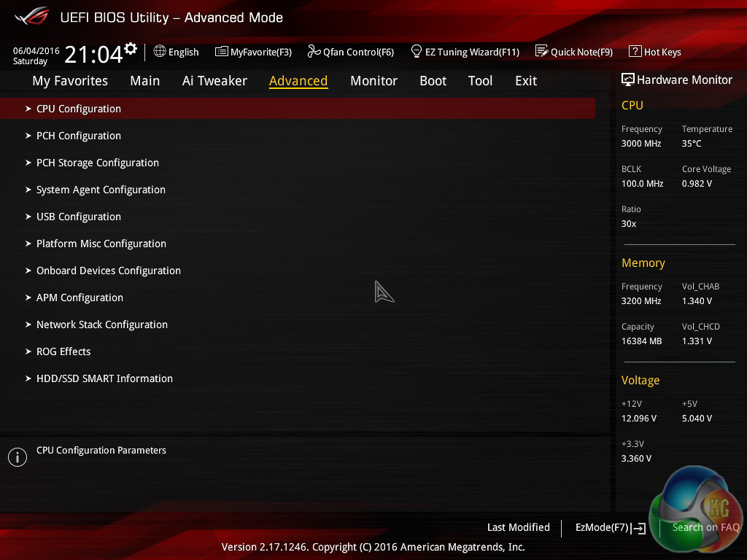The width and height of the screenshot is (747, 560).
Task: Click memory capacity value 16384 MB
Action: pyautogui.click(x=642, y=341)
